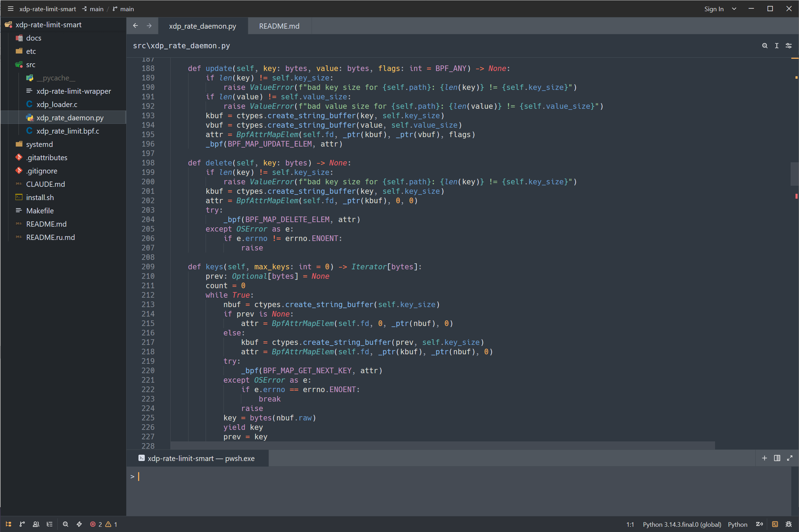Open the Makefile in file tree
Screen dimensions: 799x532
(63, 211)
